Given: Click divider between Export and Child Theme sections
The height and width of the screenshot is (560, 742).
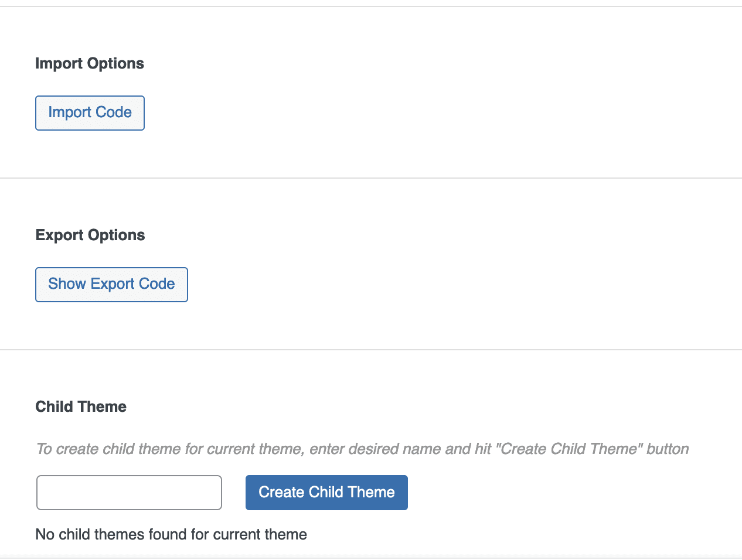Looking at the screenshot, I should (x=371, y=350).
